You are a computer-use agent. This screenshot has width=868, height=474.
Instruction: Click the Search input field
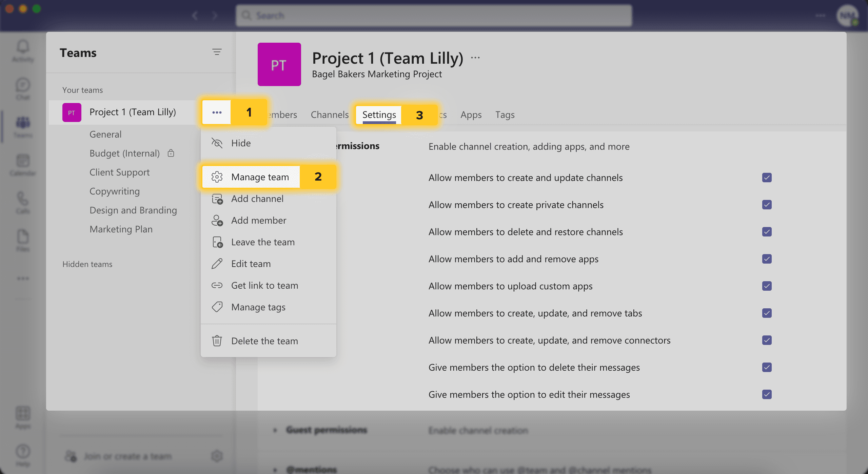pos(435,15)
